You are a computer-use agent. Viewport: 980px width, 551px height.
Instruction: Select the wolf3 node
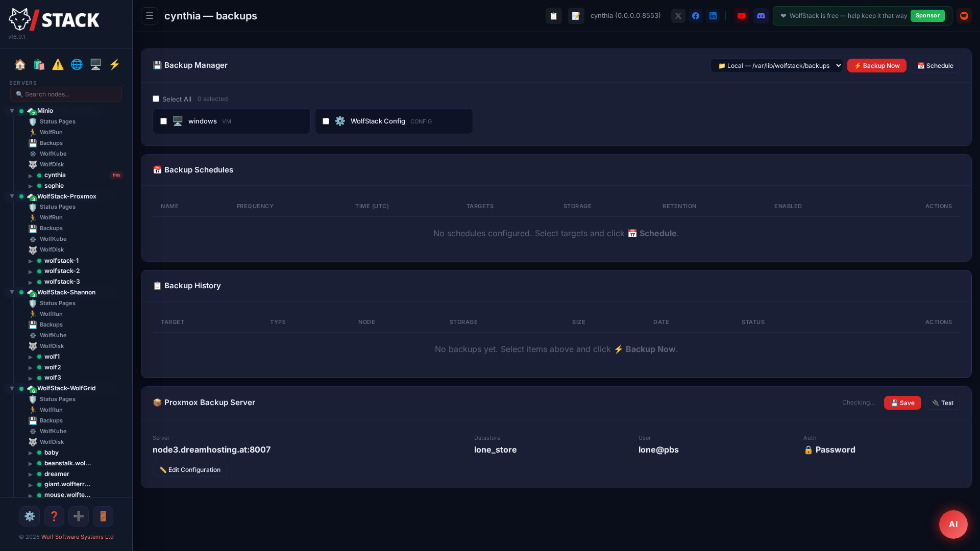tap(53, 378)
